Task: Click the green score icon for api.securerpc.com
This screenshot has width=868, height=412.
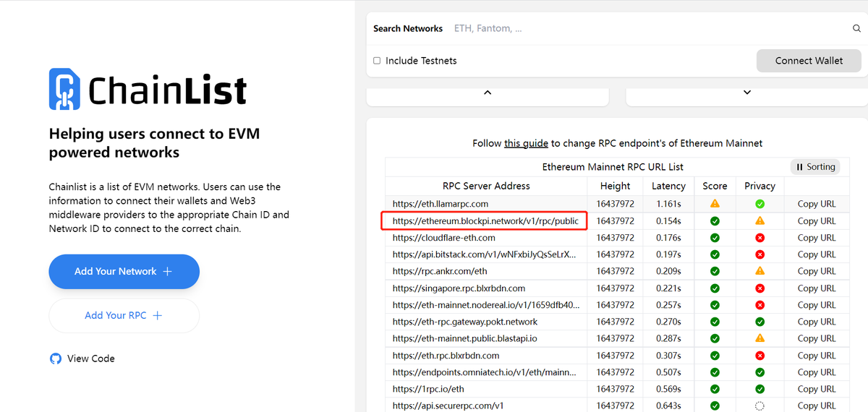Action: pyautogui.click(x=715, y=406)
